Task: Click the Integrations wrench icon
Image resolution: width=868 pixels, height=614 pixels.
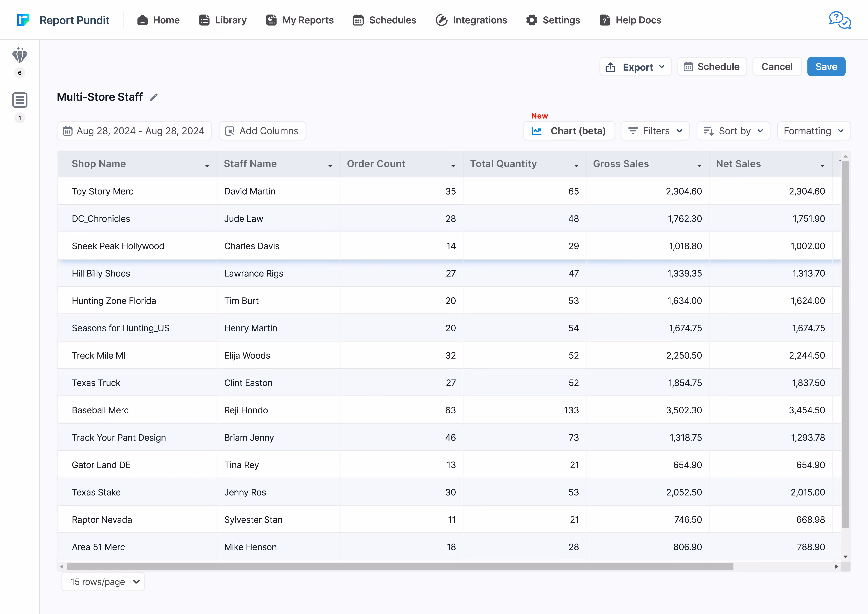Action: pyautogui.click(x=441, y=20)
